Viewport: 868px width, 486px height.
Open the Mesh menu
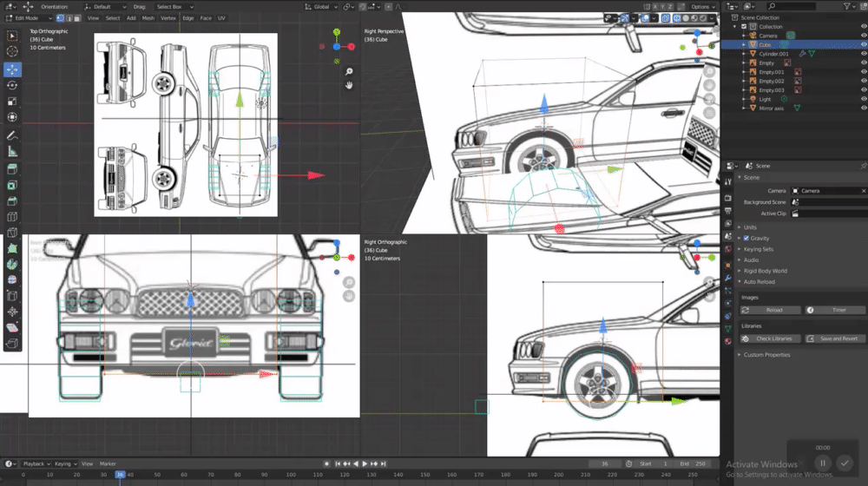click(147, 17)
